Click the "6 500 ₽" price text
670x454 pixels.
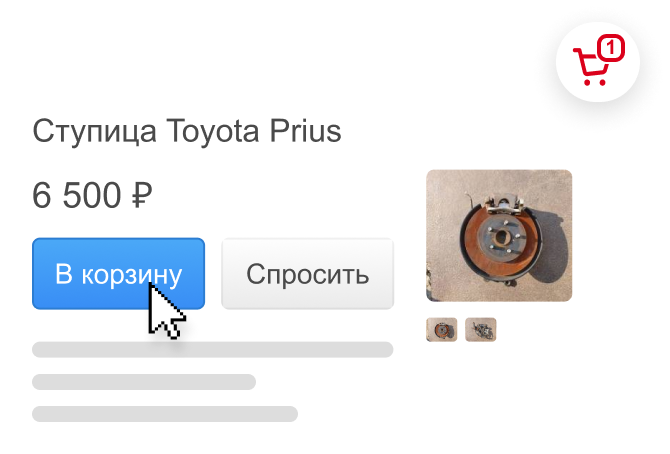coord(92,195)
